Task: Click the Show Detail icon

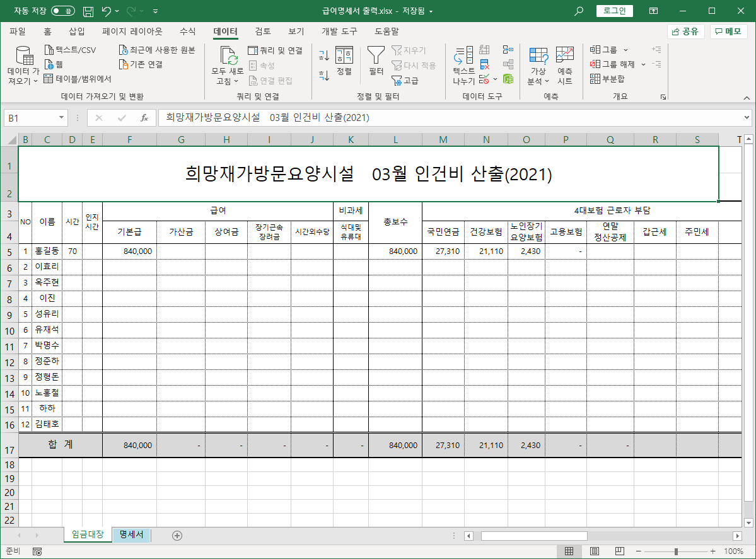Action: (656, 50)
